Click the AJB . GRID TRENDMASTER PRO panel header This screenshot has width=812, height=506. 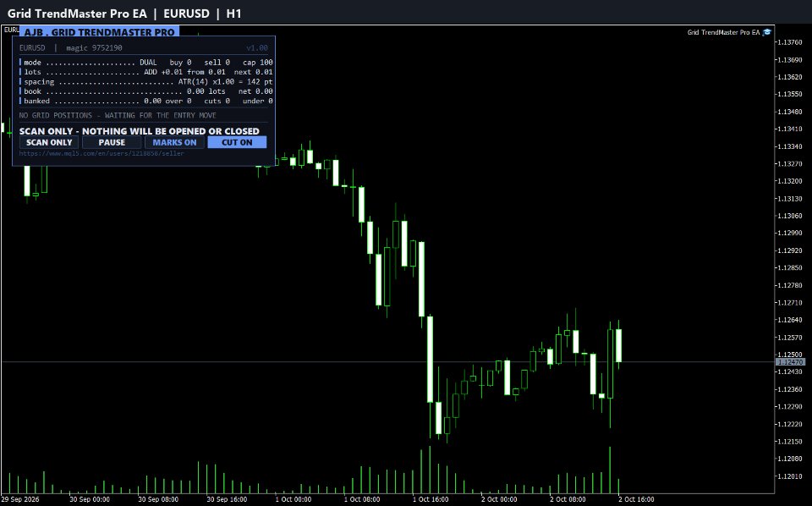point(100,31)
